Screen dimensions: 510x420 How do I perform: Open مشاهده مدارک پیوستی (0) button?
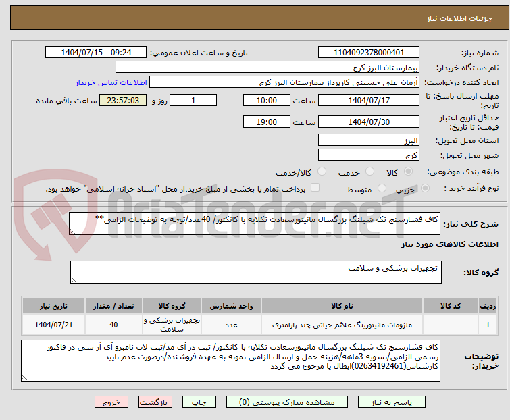pyautogui.click(x=287, y=402)
